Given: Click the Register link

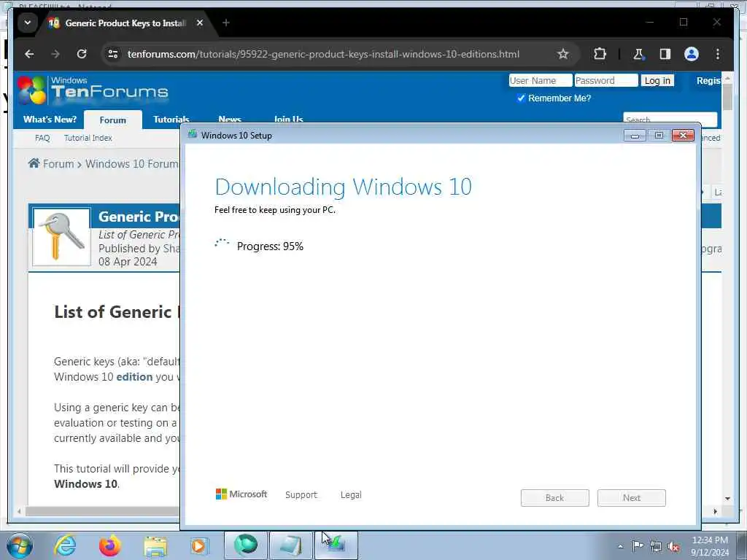Looking at the screenshot, I should [x=708, y=80].
